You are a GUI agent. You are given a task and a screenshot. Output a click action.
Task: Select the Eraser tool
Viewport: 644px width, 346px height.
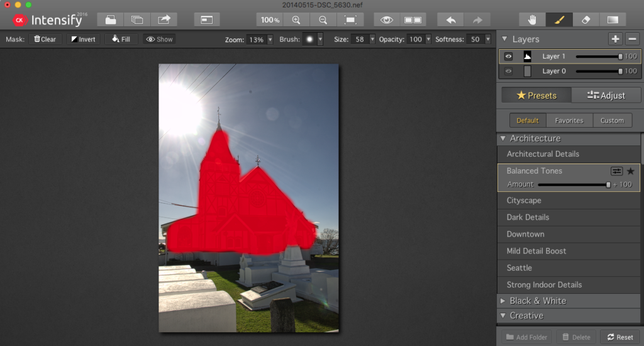click(586, 20)
